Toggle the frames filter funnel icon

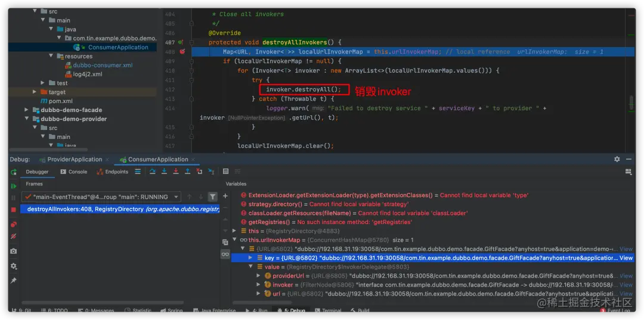coord(212,197)
